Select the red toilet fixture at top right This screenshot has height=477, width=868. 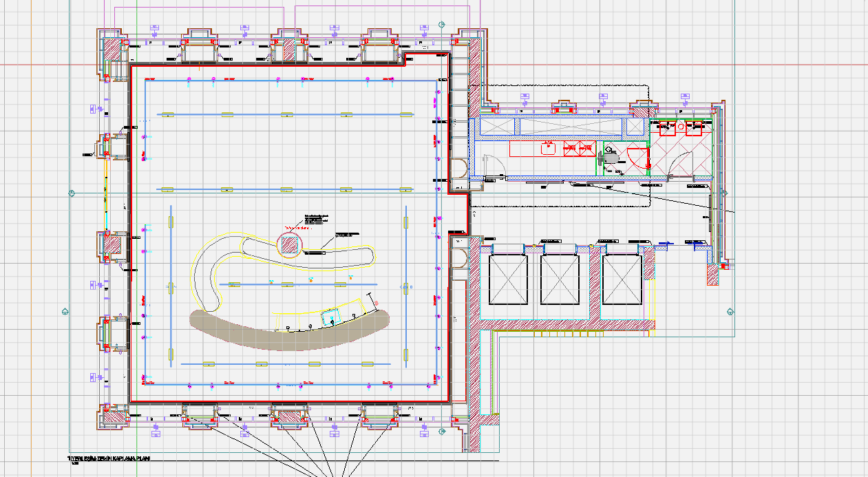tap(668, 129)
